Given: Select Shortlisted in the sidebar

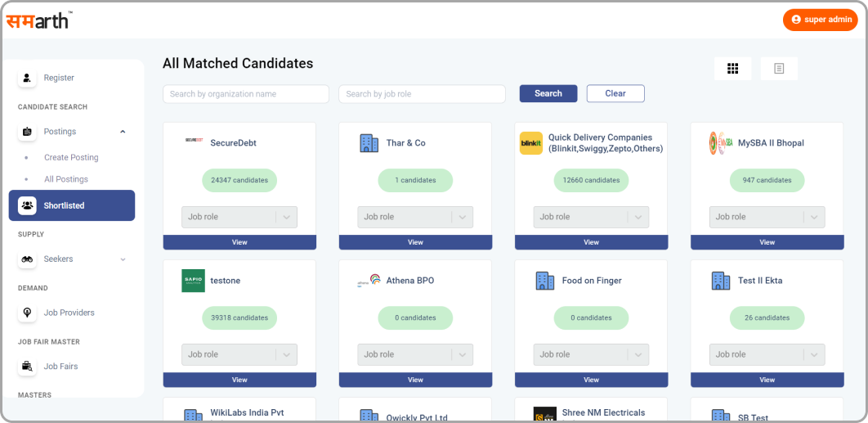Looking at the screenshot, I should coord(72,205).
